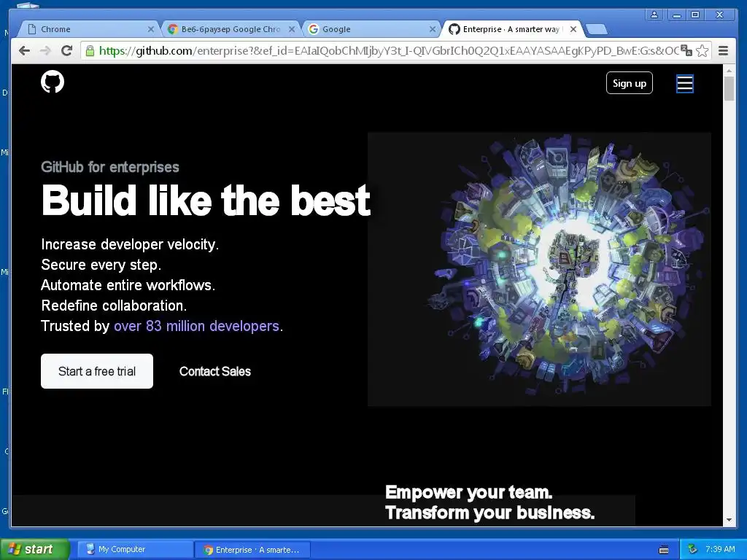Open the Windows Start menu
Image resolution: width=747 pixels, height=560 pixels.
34,549
